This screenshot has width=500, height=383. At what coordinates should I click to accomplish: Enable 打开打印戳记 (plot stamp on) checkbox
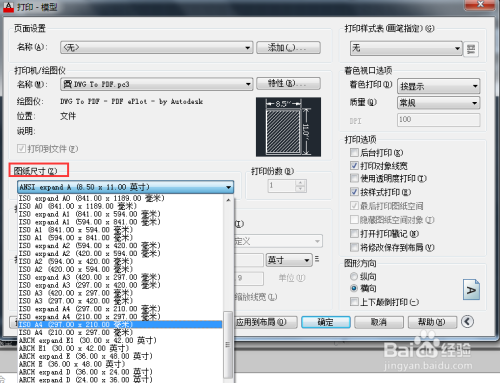point(354,234)
